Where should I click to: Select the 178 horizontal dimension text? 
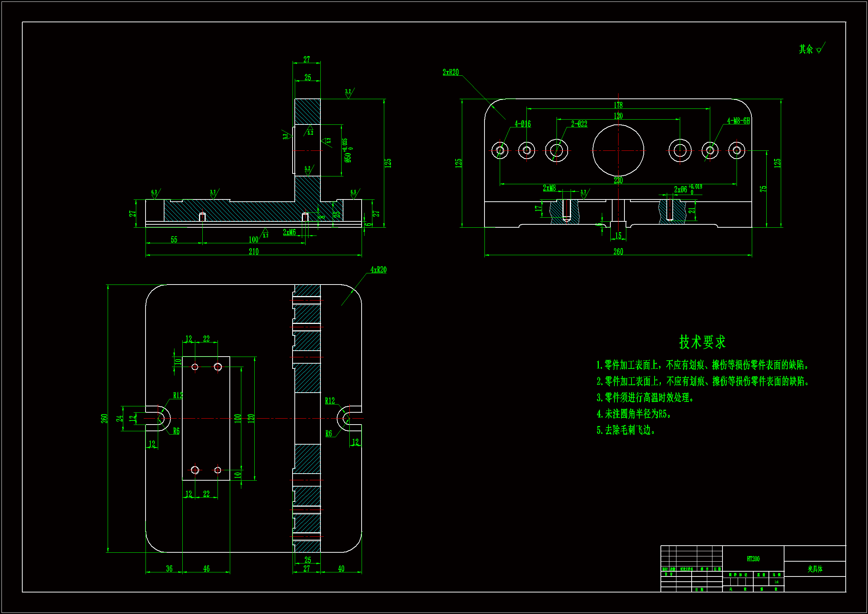coord(618,105)
